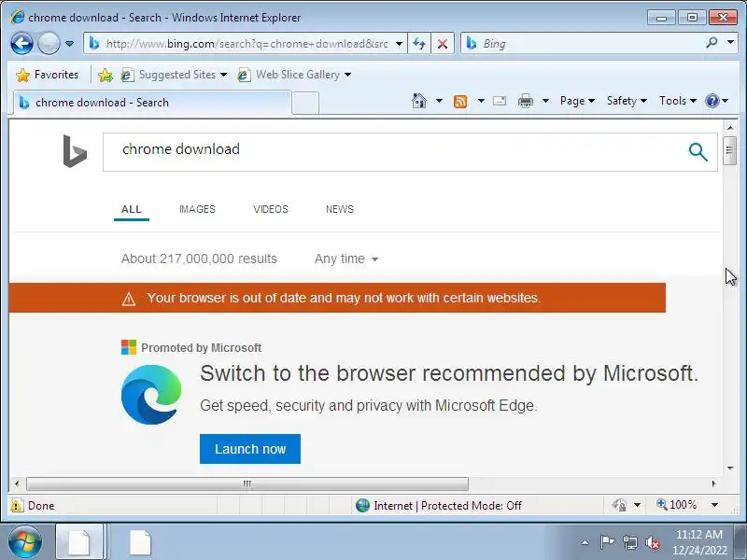Screen dimensions: 747x560
Task: Click 'Internet | Protected Mode: Off' status text
Action: tap(447, 506)
